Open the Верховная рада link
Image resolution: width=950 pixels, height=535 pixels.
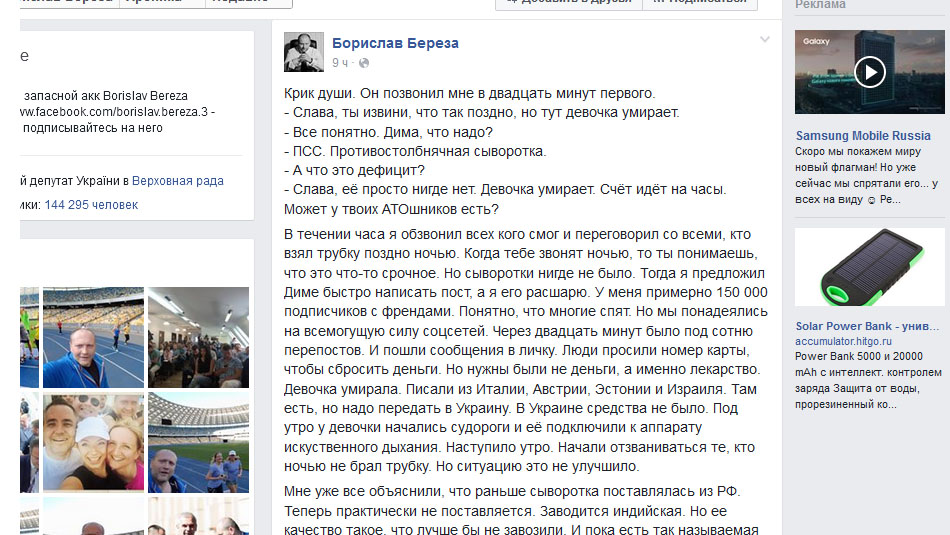178,181
